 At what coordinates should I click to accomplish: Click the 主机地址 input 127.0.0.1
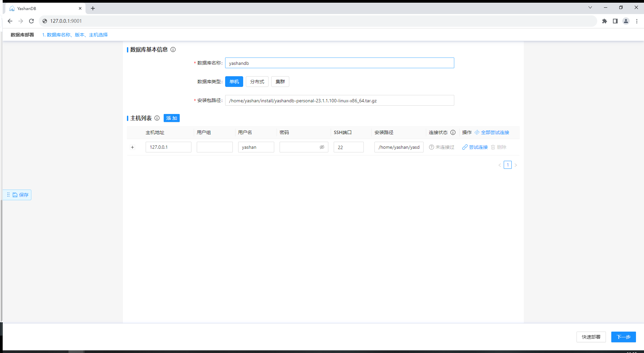pos(168,147)
